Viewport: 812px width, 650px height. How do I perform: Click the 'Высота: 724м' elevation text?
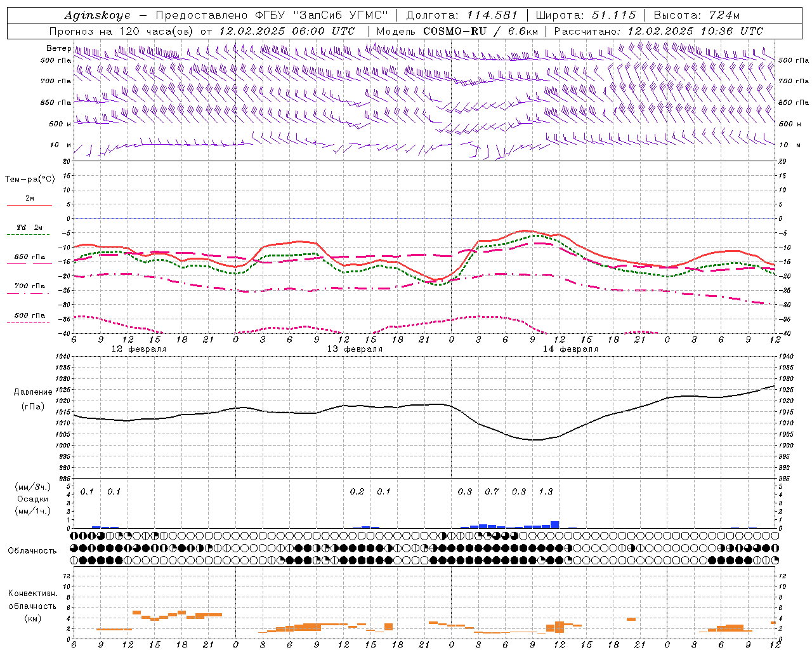[x=697, y=15]
